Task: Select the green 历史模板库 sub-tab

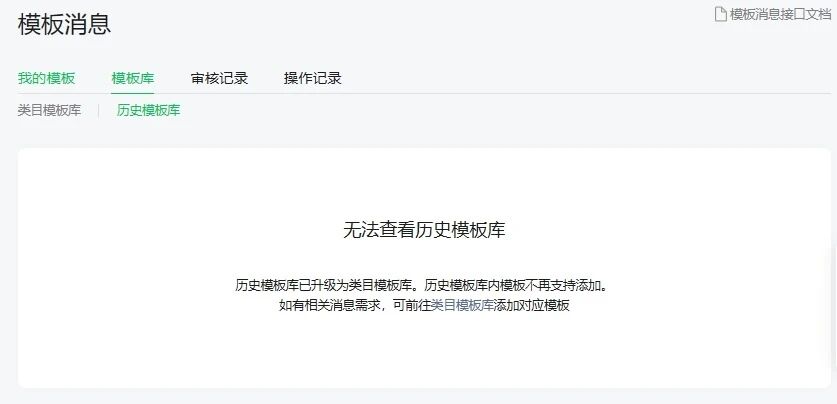Action: [148, 110]
